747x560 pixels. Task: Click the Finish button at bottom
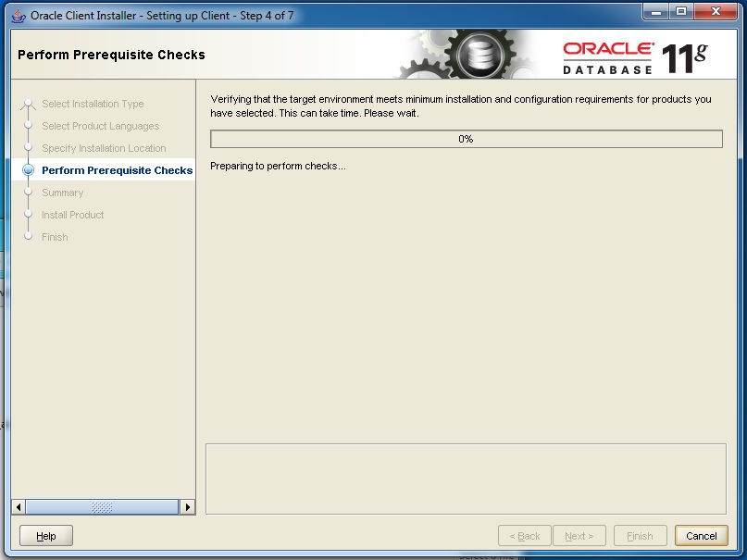(x=640, y=536)
